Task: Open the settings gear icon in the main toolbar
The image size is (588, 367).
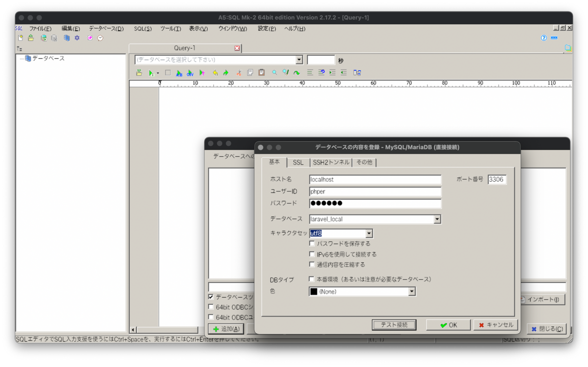Action: coord(76,37)
